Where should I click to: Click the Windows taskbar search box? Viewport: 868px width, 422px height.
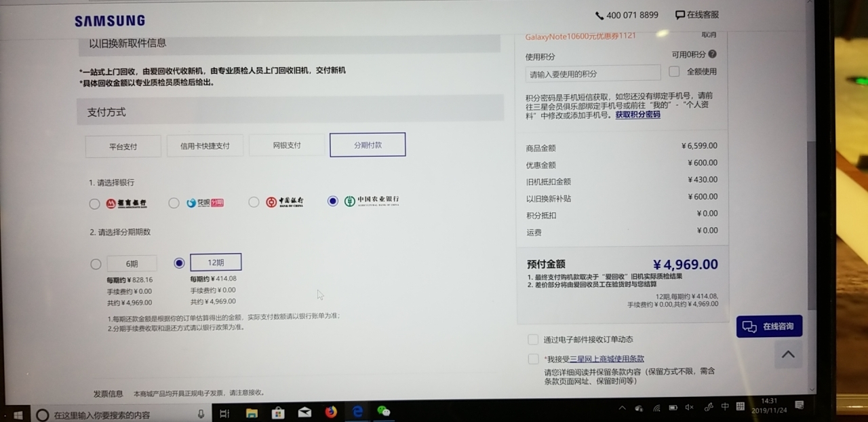(x=120, y=415)
